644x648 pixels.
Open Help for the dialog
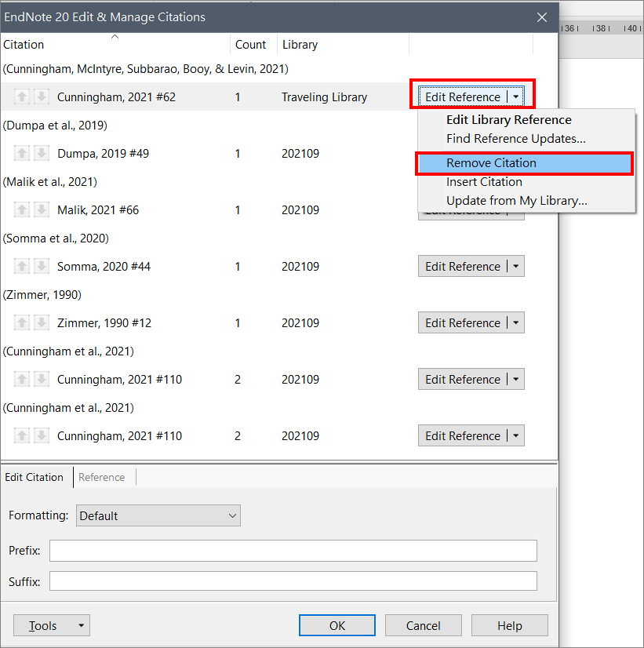coord(510,625)
